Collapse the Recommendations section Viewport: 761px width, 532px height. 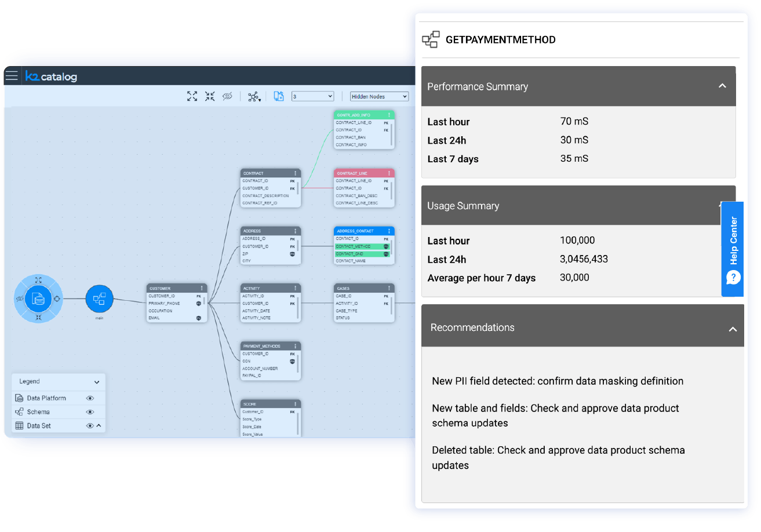[733, 329]
